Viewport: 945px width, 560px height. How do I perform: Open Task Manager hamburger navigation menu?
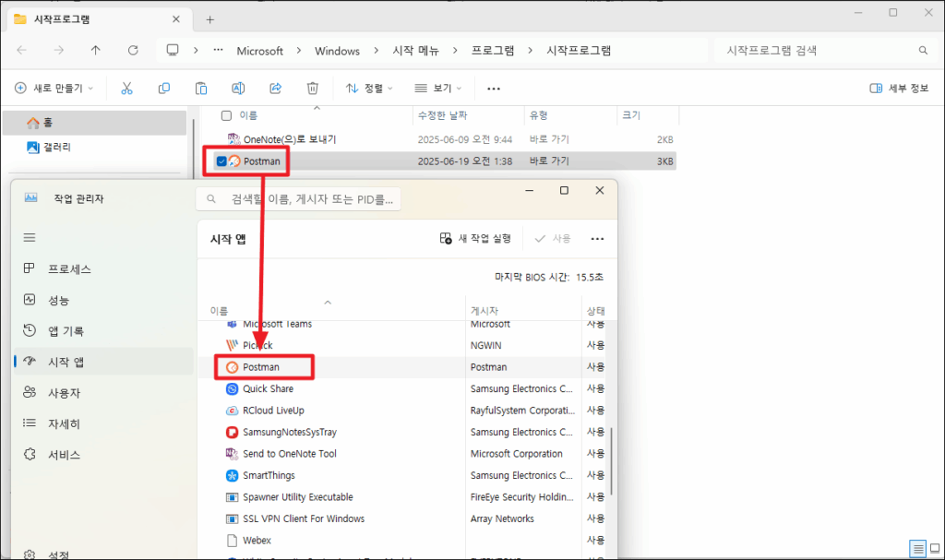30,237
